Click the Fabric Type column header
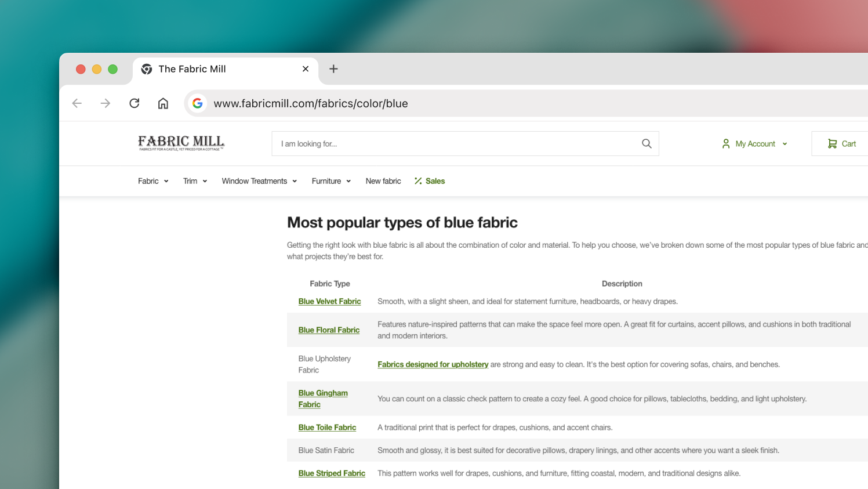 coord(330,284)
